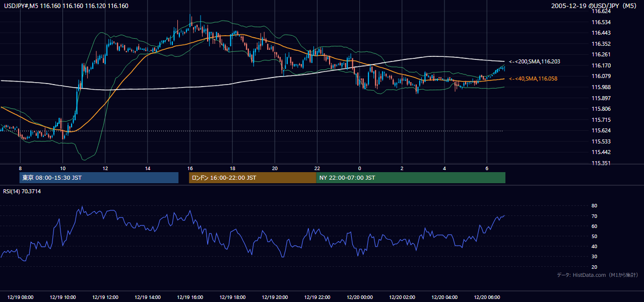644x302 pixels.
Task: Click price axis label 115.624
Action: tap(601, 130)
